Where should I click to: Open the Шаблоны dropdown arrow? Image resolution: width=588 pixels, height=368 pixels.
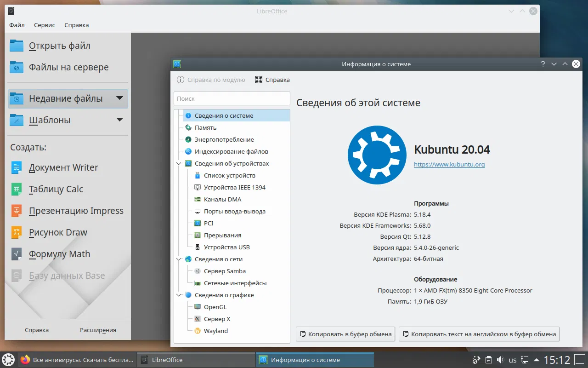pyautogui.click(x=119, y=120)
